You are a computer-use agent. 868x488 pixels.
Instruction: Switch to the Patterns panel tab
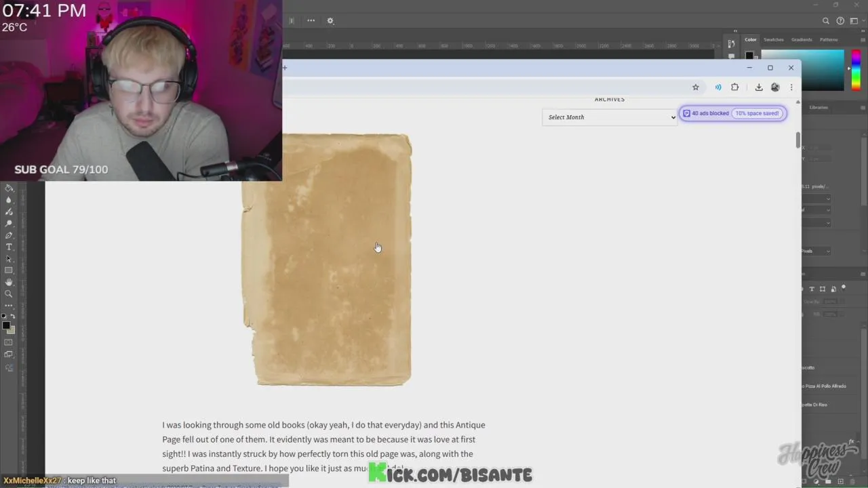click(x=829, y=39)
